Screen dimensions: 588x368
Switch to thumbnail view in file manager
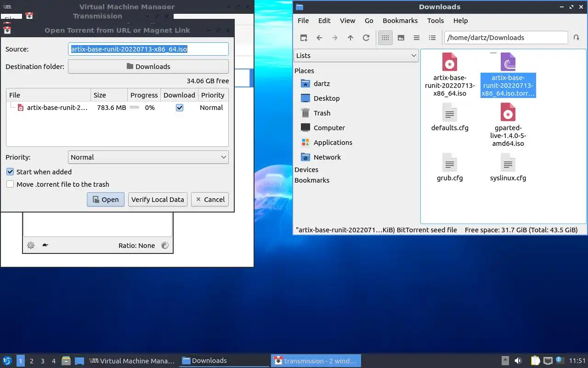[x=401, y=38]
